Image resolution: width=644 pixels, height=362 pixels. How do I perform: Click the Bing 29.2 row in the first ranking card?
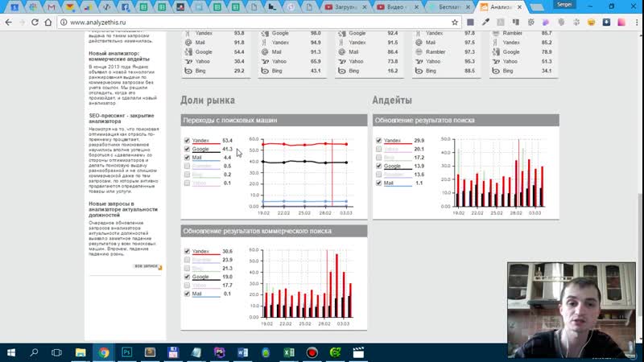(215, 71)
